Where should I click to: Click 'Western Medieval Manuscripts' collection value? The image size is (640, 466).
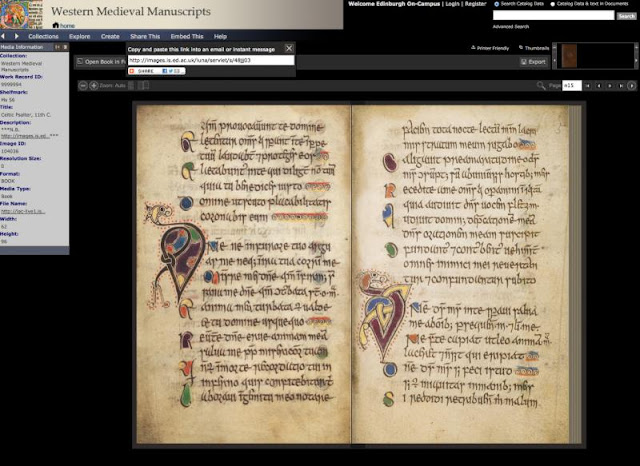click(x=21, y=67)
